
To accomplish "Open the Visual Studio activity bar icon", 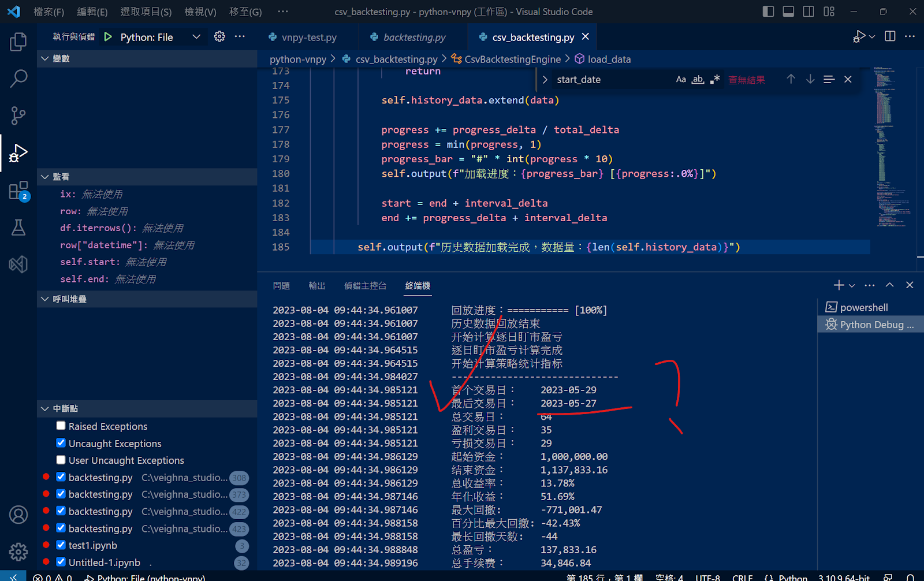I will [18, 265].
